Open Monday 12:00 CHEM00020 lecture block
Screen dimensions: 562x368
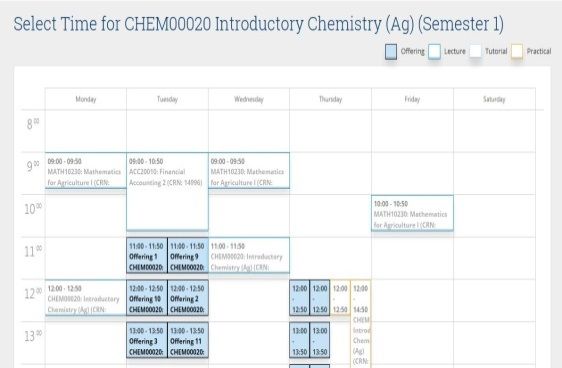[86, 298]
